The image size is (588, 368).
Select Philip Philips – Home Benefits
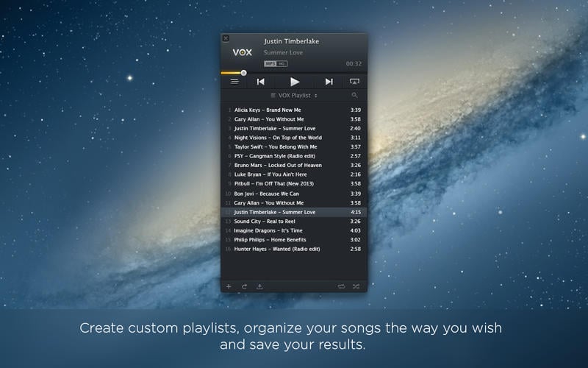point(294,240)
